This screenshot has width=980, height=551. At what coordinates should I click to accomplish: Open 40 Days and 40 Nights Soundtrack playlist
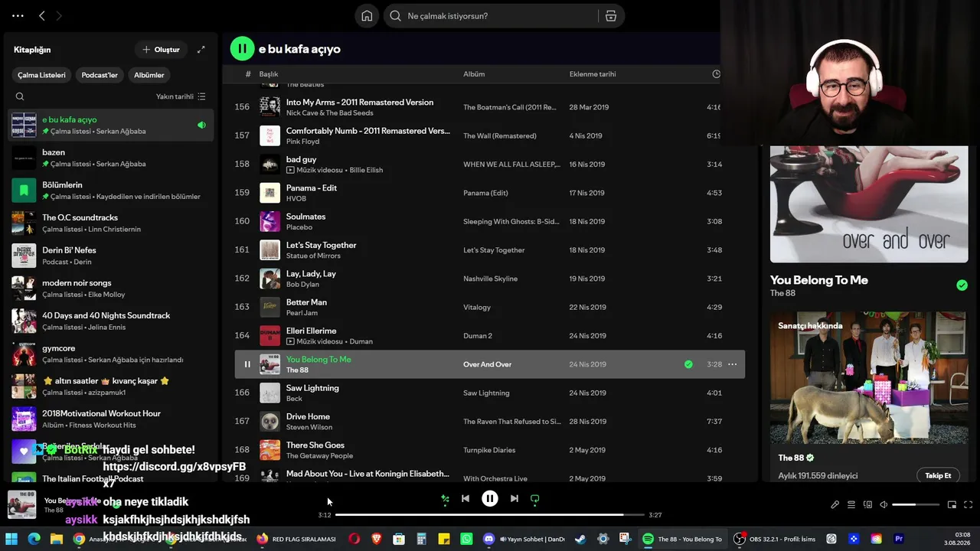tap(111, 321)
